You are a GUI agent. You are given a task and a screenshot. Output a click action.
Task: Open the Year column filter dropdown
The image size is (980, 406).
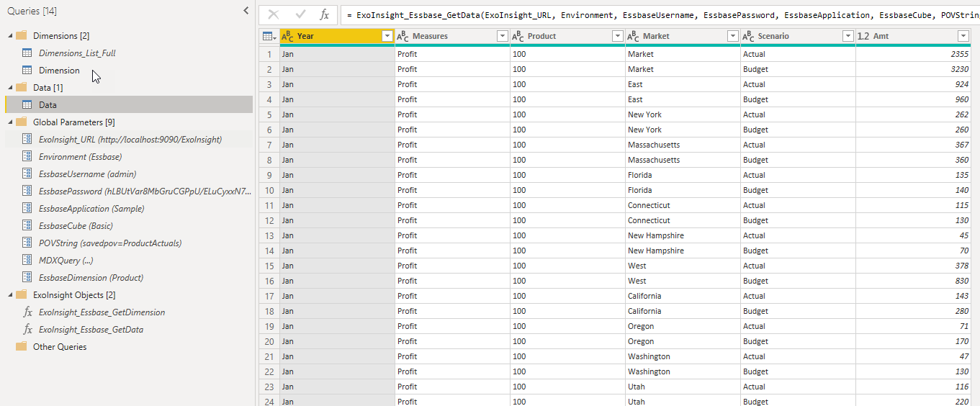coord(387,36)
